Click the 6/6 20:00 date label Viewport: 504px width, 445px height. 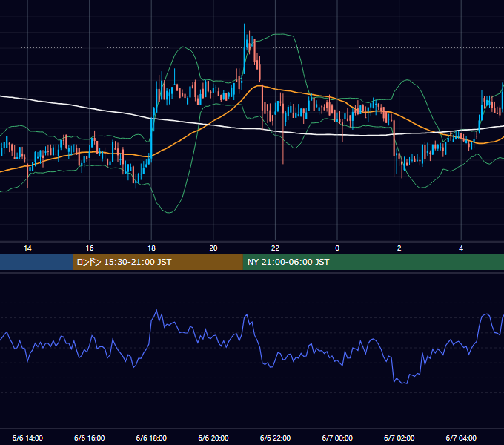coord(213,438)
